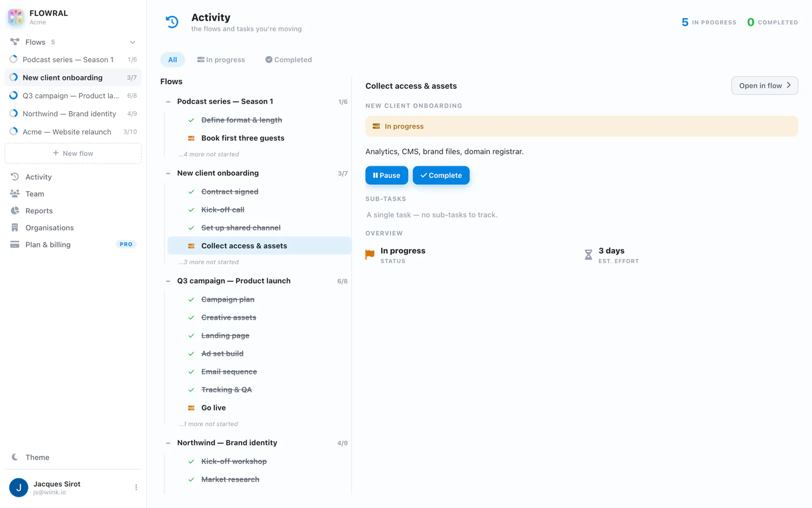Show the 3 more not started tasks
The height and width of the screenshot is (508, 812).
point(209,262)
